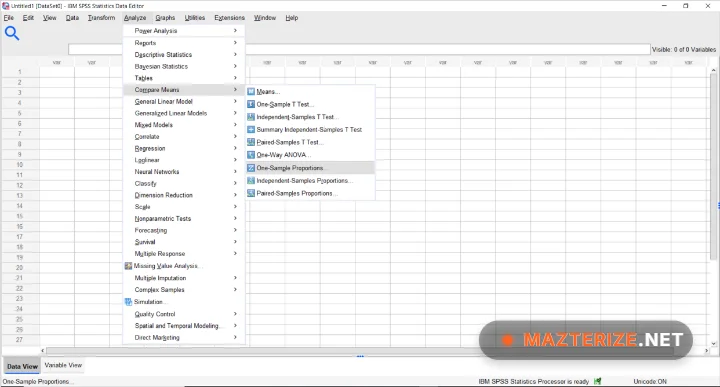Open the View menu
The width and height of the screenshot is (720, 387).
50,18
